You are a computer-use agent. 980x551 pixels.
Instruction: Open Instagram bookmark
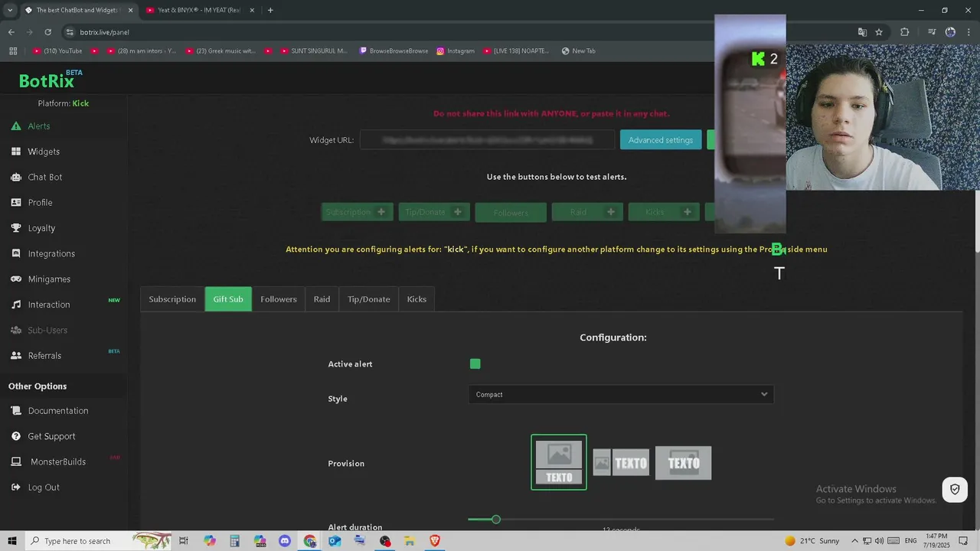(x=456, y=51)
